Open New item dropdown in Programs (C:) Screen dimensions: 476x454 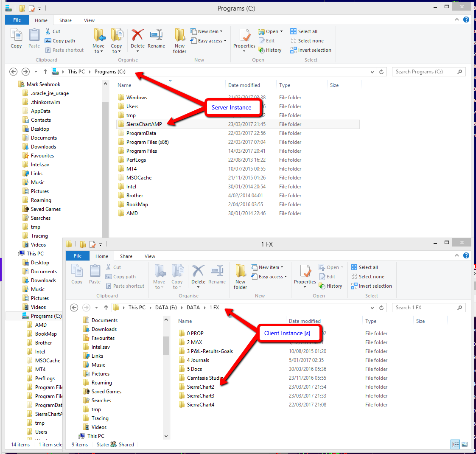click(x=207, y=31)
